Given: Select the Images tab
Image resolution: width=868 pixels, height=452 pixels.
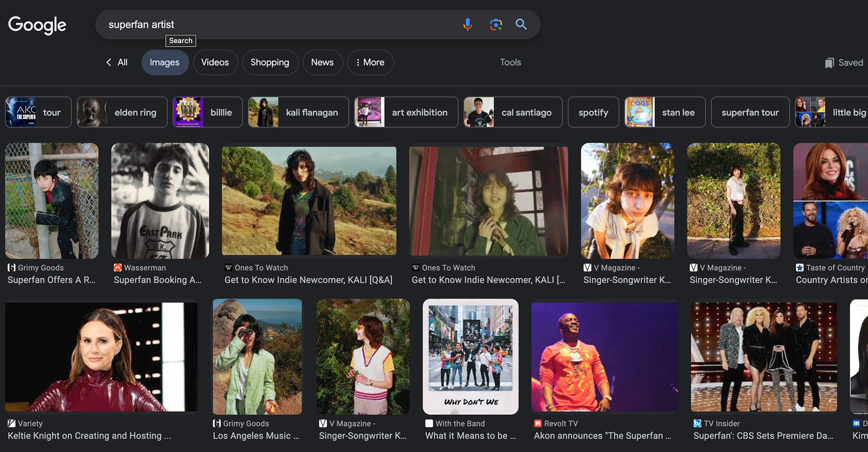Looking at the screenshot, I should [x=165, y=62].
